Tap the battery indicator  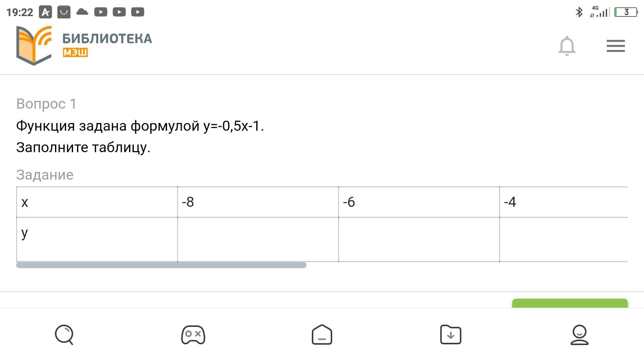(626, 12)
